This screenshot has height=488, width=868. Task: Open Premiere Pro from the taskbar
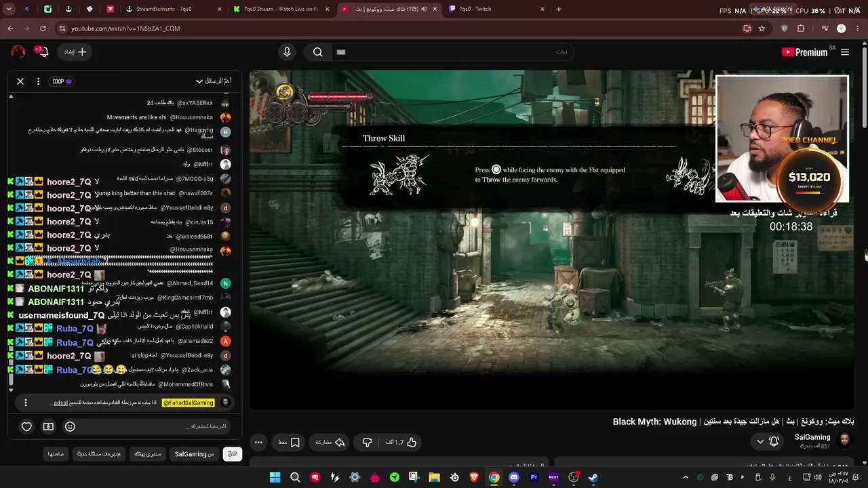[534, 477]
